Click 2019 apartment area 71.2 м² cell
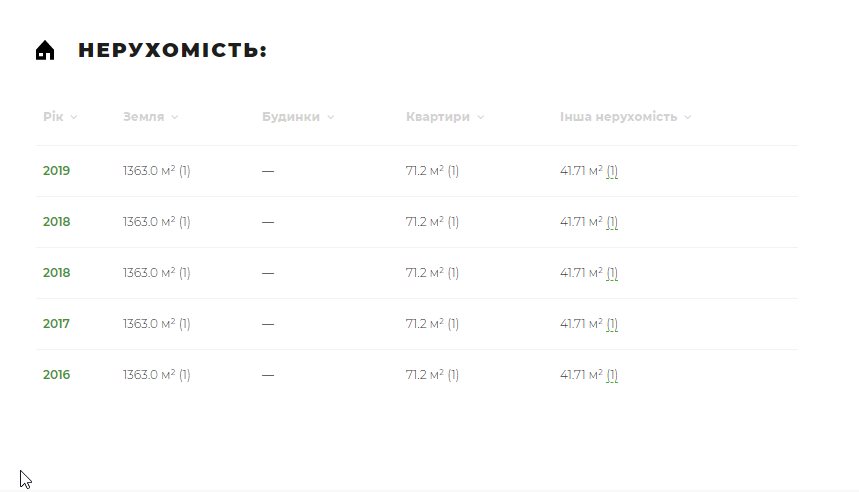 point(432,171)
